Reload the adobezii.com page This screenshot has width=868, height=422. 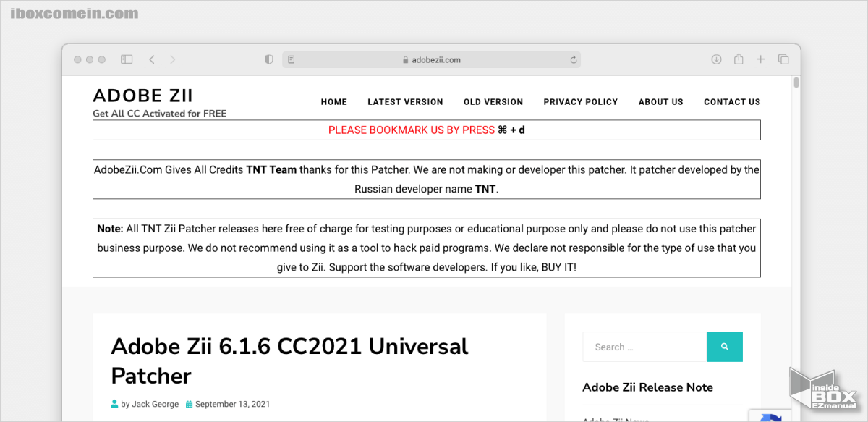click(x=573, y=60)
